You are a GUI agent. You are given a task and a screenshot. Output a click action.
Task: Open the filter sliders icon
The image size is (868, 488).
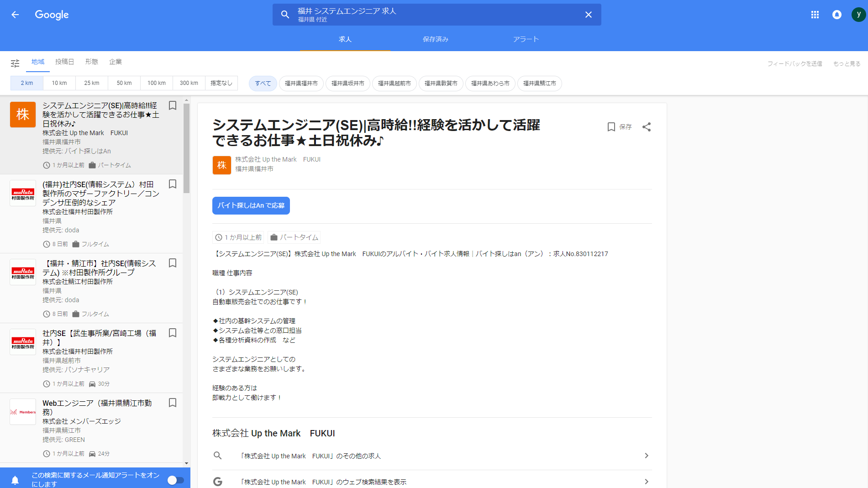15,63
